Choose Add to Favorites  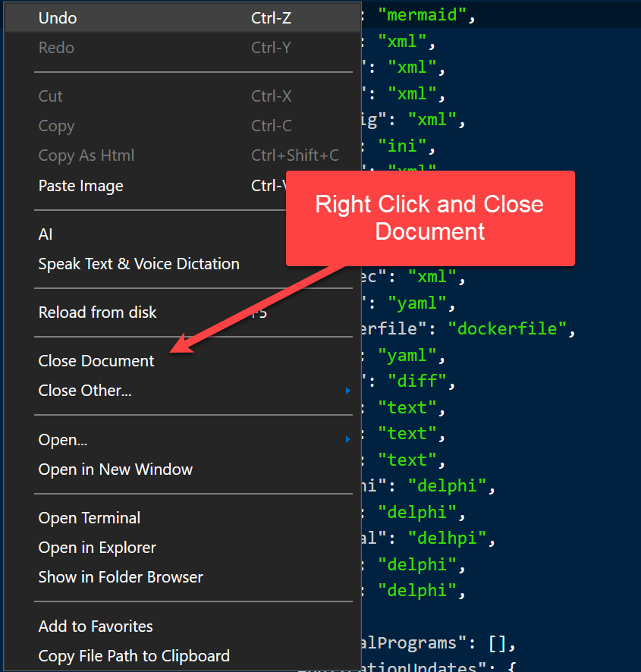tap(182, 626)
